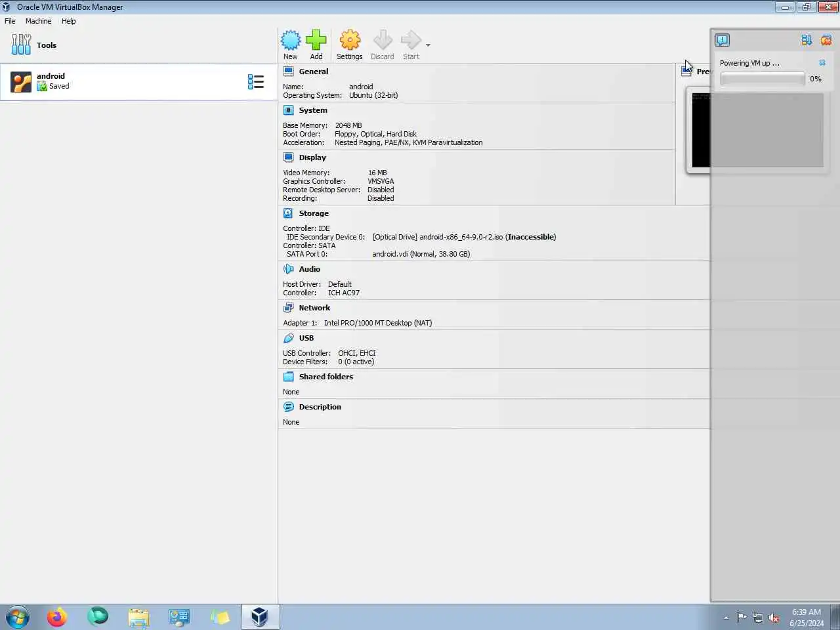Viewport: 840px width, 630px height.
Task: Click the Discard saved state arrow
Action: click(383, 40)
